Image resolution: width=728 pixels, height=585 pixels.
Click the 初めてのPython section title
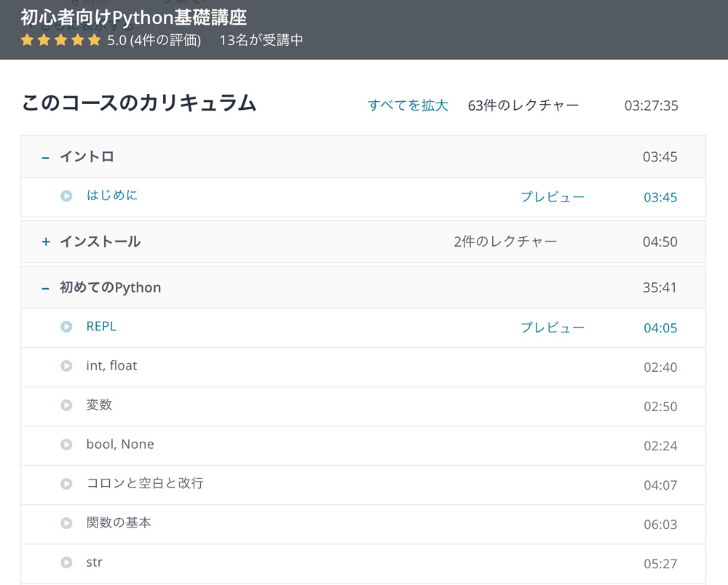[x=111, y=287]
